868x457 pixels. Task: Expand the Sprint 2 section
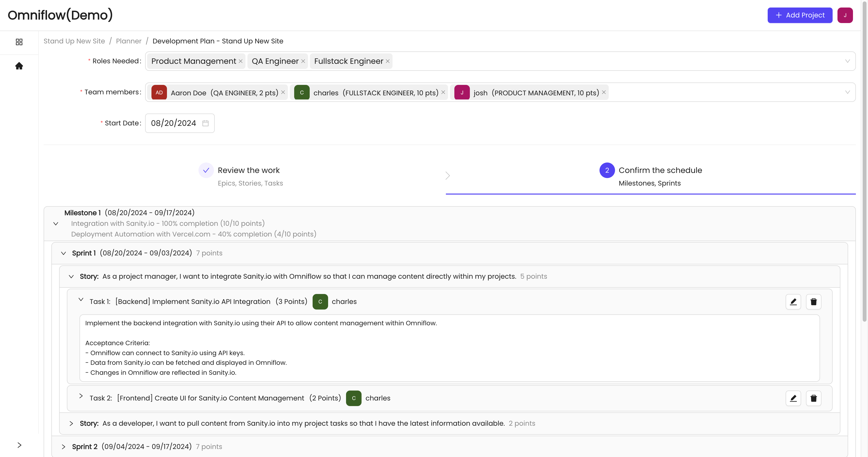63,447
